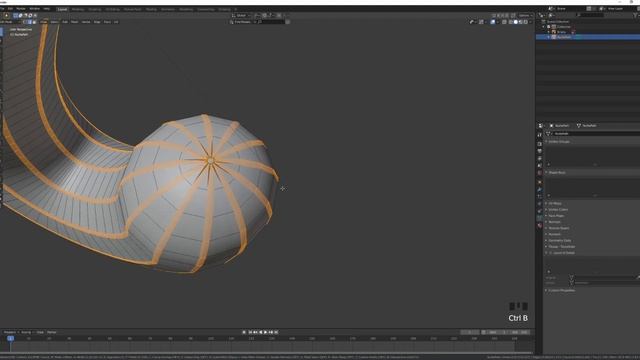The width and height of the screenshot is (640, 360).
Task: Expand the Vertex Colors panel
Action: [x=557, y=209]
